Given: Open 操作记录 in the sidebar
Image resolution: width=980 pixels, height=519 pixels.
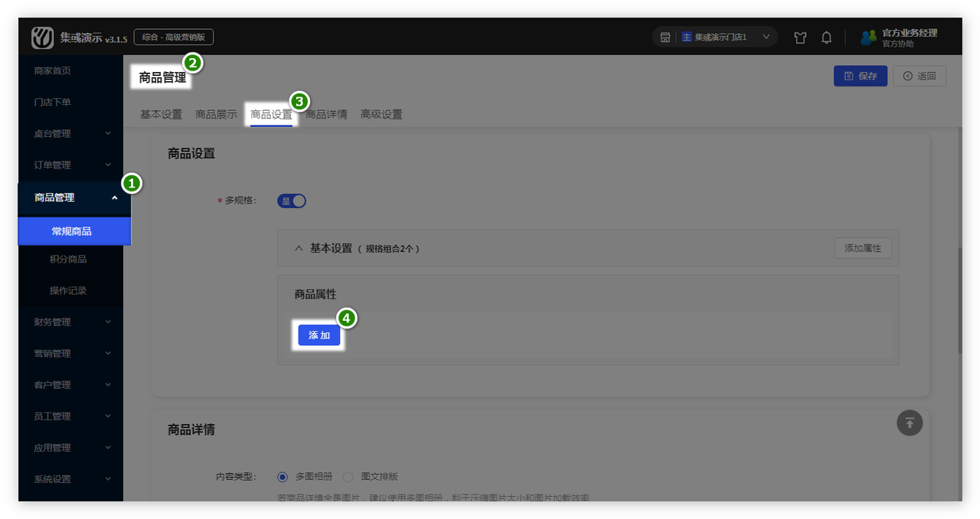Looking at the screenshot, I should 70,290.
